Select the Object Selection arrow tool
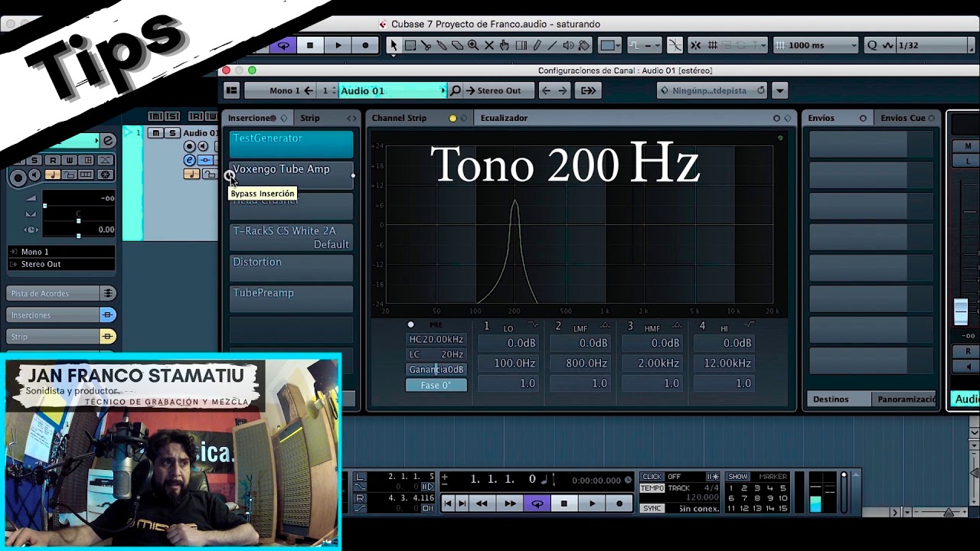Viewport: 980px width, 551px height. point(394,45)
